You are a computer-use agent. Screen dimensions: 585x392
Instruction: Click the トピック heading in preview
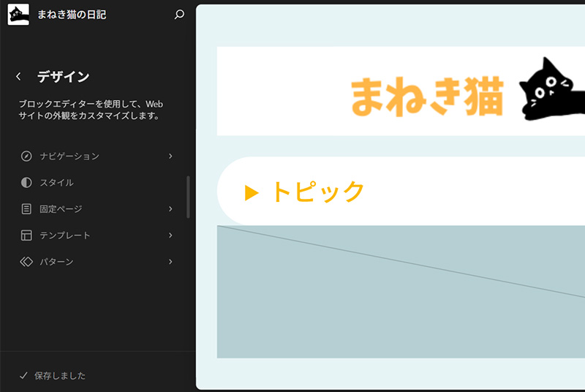tap(317, 192)
